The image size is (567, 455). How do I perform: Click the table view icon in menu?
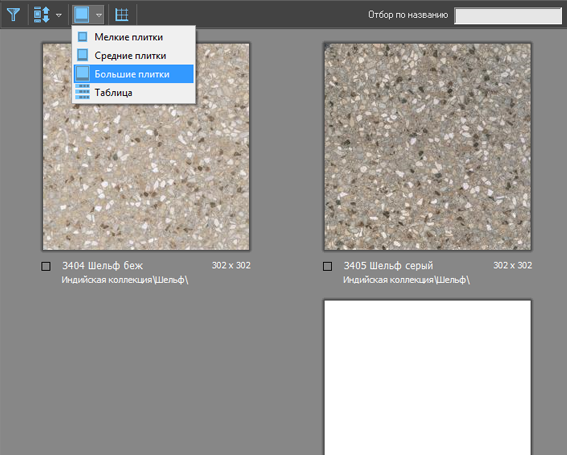[82, 92]
